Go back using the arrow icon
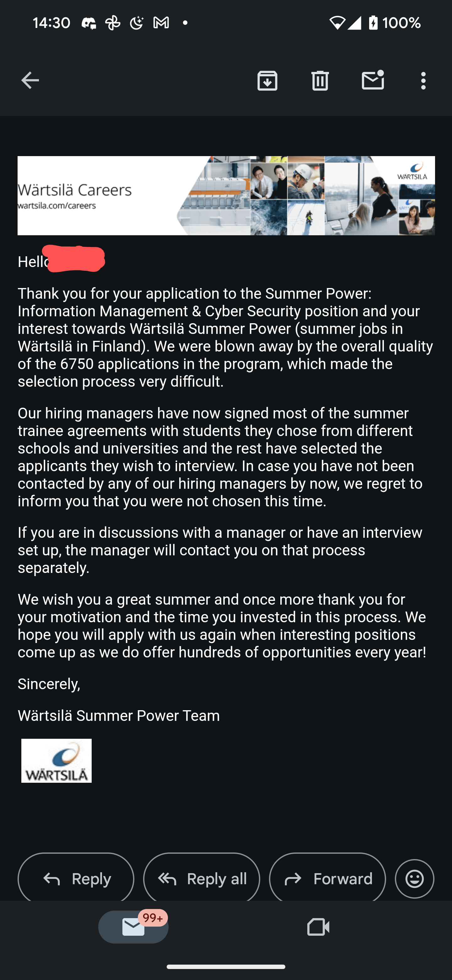The height and width of the screenshot is (980, 452). click(30, 81)
